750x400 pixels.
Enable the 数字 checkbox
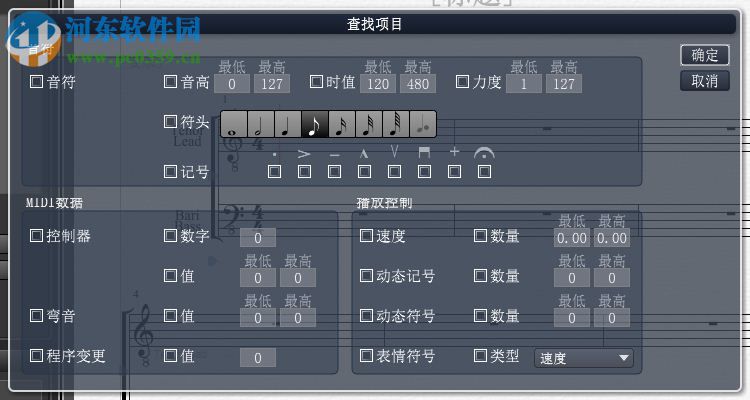pyautogui.click(x=170, y=235)
